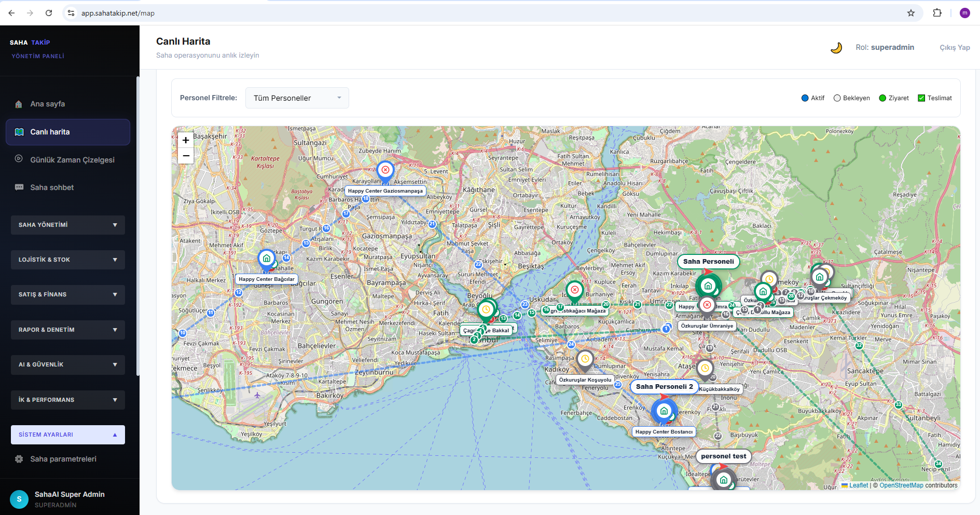The width and height of the screenshot is (980, 515).
Task: Click the Happy Center Gaziosmanpaşa marker
Action: click(x=385, y=172)
